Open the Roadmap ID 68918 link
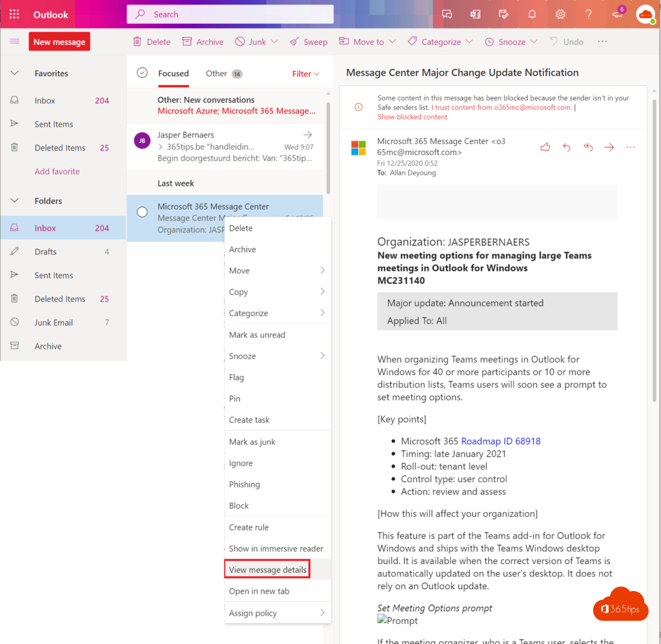 501,441
